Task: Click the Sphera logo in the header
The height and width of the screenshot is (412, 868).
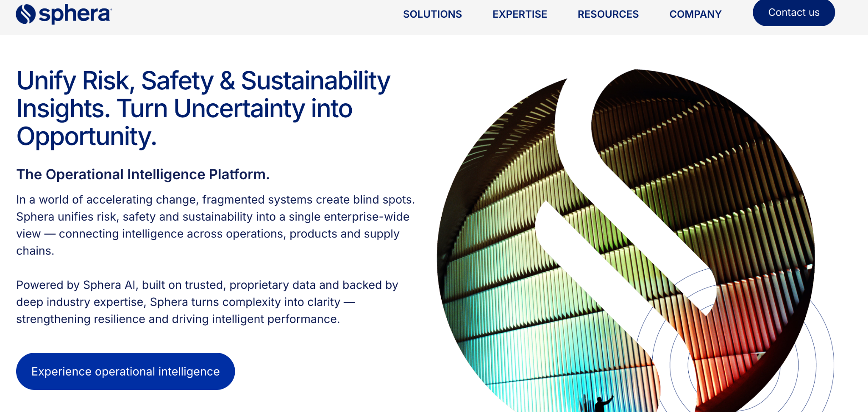Action: click(64, 14)
